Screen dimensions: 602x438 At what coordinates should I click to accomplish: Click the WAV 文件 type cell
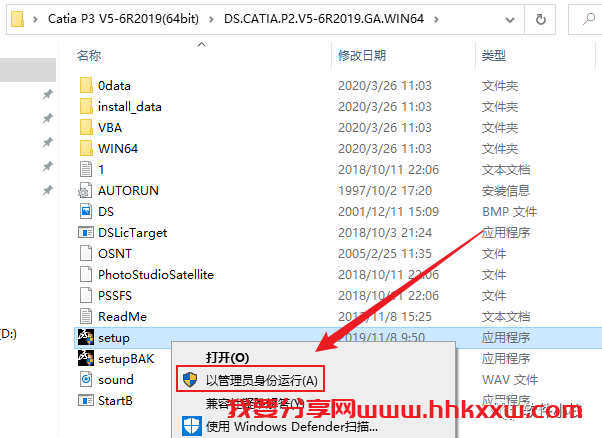(510, 380)
